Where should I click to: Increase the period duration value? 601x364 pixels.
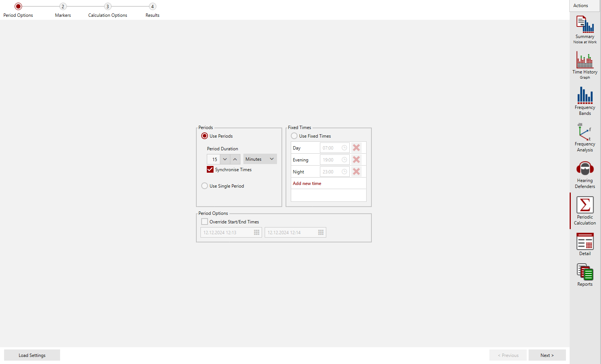pyautogui.click(x=235, y=159)
